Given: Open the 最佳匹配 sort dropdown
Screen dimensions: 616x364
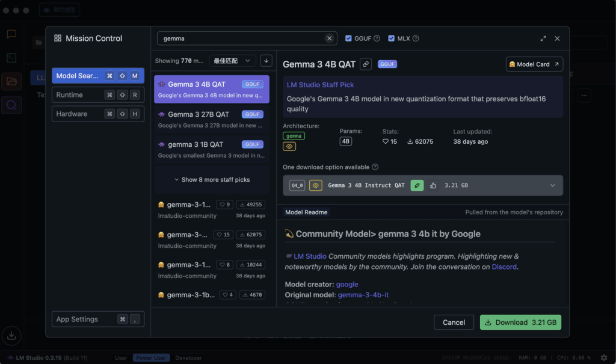Looking at the screenshot, I should (232, 61).
